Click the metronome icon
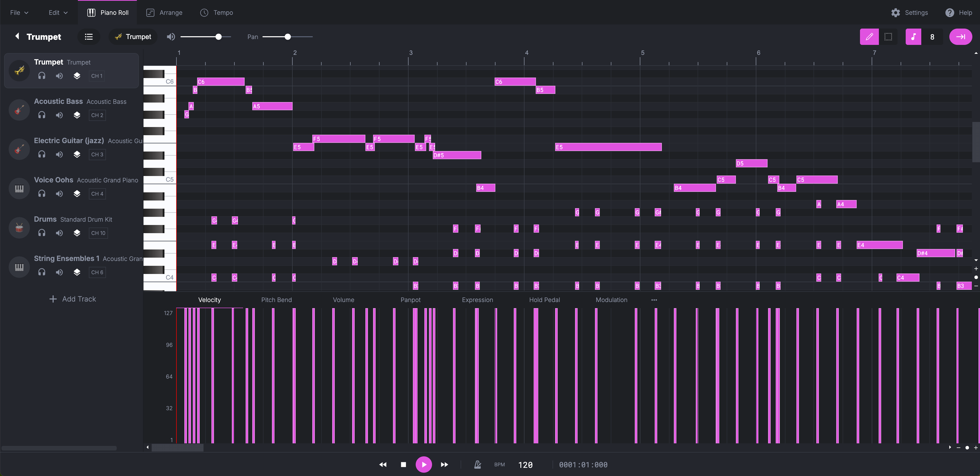Screen dimensions: 980x476 point(477,465)
